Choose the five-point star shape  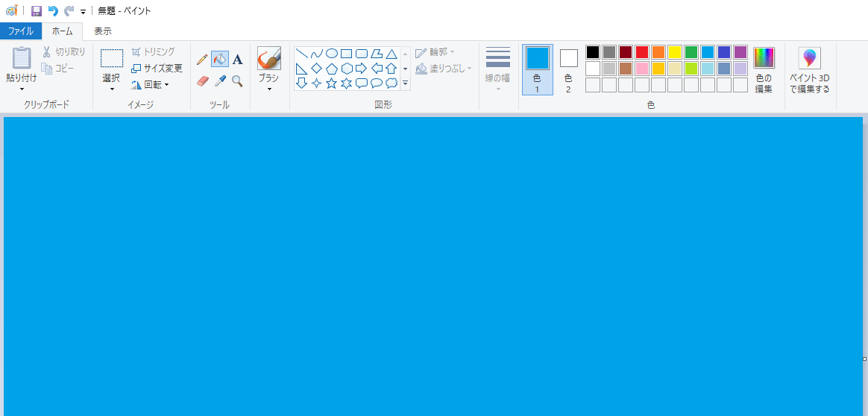pos(332,83)
